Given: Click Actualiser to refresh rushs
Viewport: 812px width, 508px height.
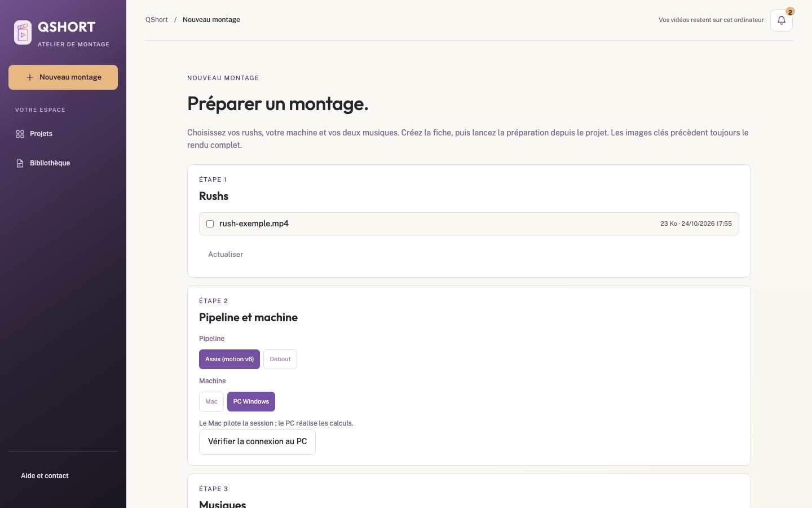Looking at the screenshot, I should click(x=226, y=255).
